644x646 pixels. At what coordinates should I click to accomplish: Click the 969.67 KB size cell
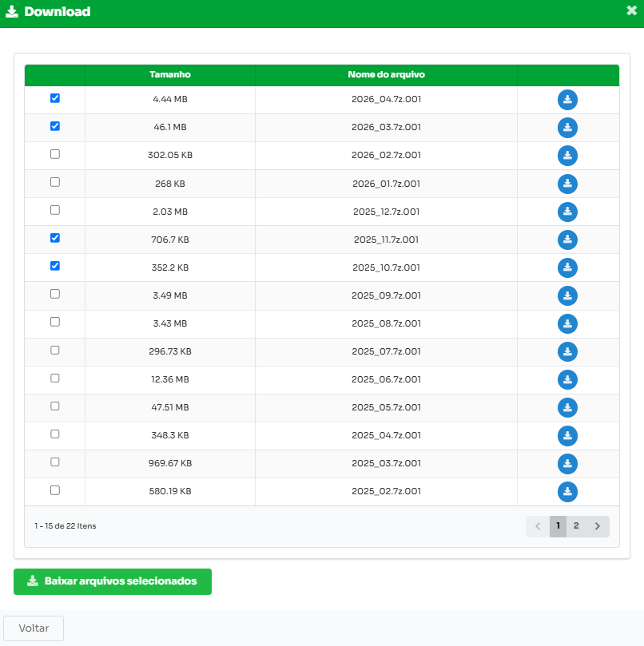[170, 463]
